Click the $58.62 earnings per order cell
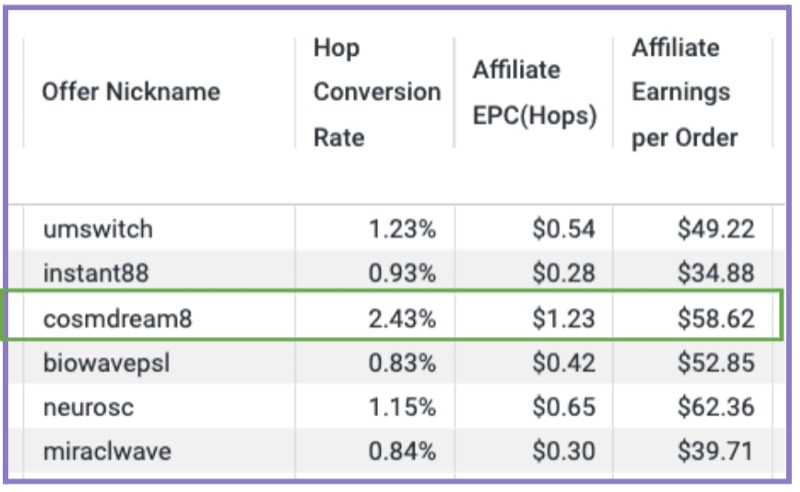 tap(716, 318)
